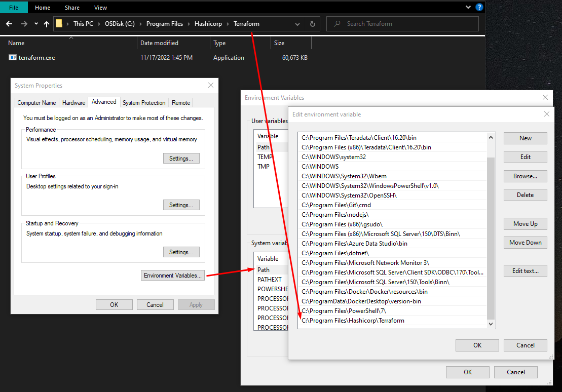Click OK in Environment Variables window

(468, 372)
